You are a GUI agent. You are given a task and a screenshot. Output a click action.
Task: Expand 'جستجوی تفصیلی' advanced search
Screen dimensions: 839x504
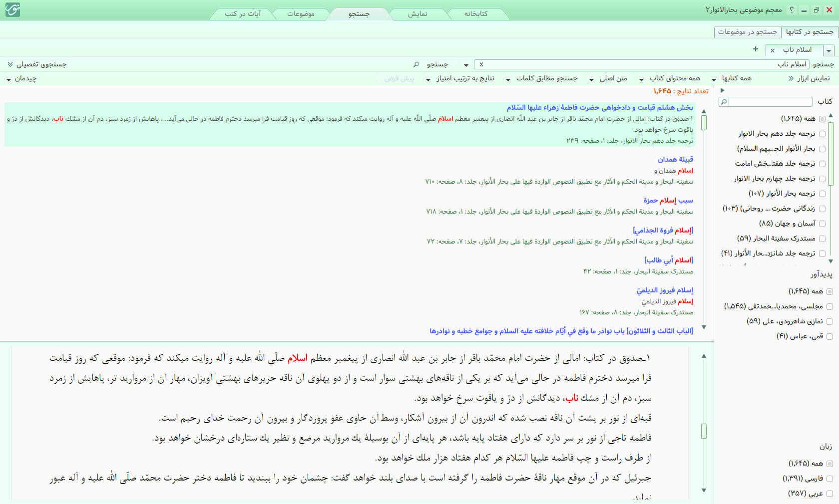click(x=37, y=64)
